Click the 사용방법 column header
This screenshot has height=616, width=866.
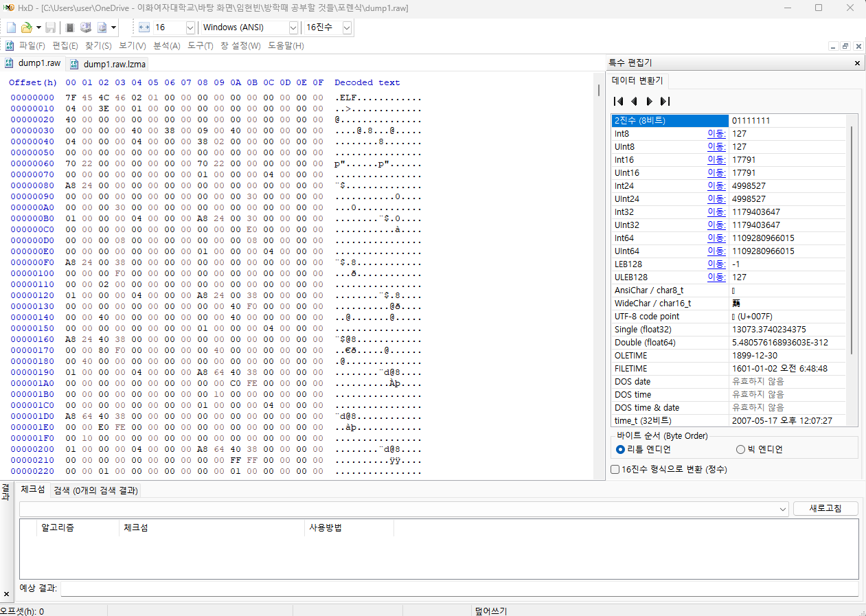point(349,528)
